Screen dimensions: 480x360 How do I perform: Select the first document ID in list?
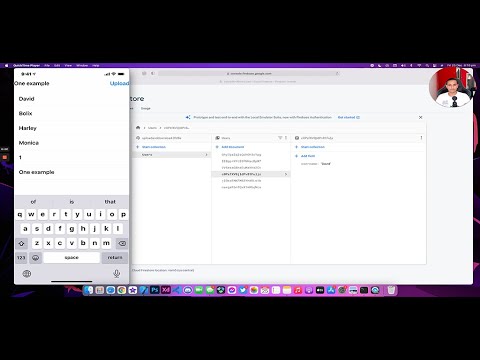(241, 155)
